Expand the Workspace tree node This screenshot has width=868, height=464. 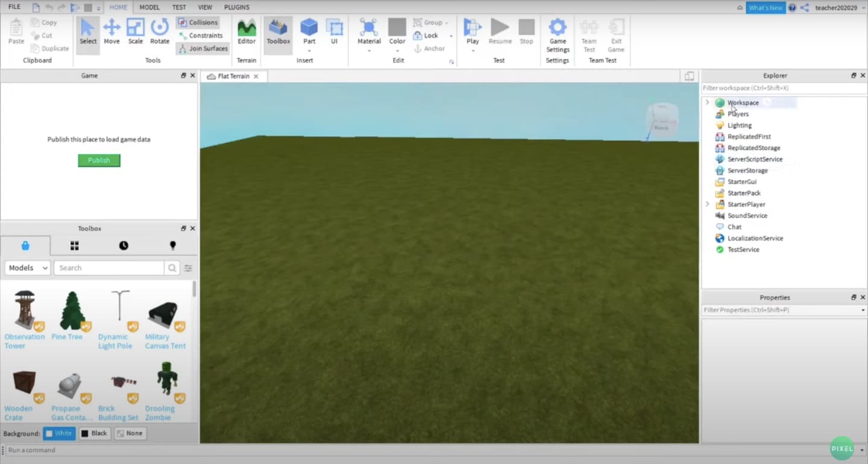(708, 102)
